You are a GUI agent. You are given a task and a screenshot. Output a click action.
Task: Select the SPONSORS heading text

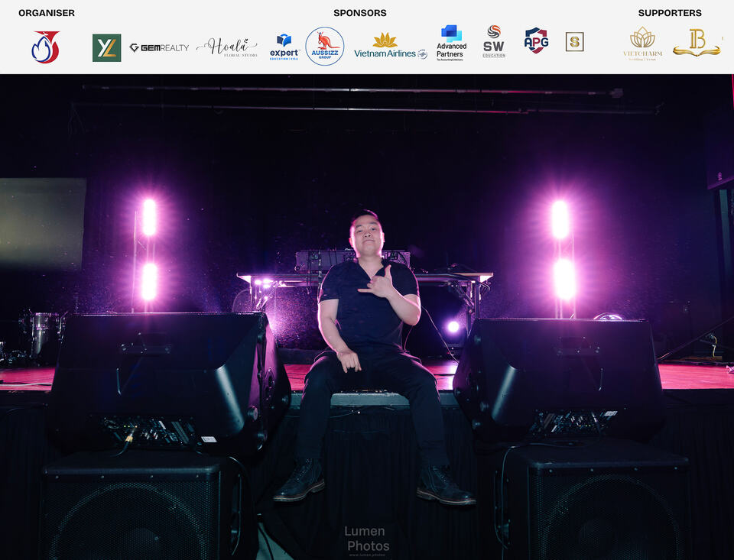tap(360, 13)
